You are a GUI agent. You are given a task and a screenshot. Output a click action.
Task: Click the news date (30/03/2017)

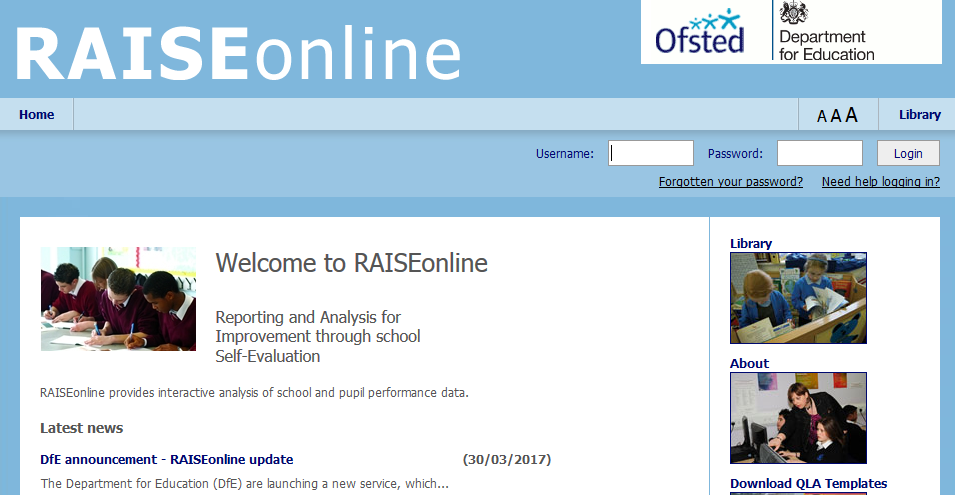pos(507,460)
